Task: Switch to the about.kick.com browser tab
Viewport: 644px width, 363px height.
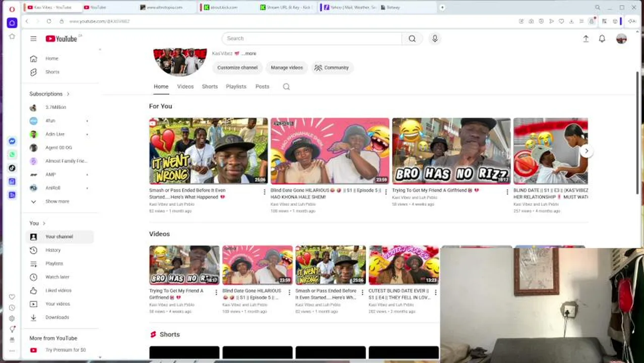Action: [228, 8]
